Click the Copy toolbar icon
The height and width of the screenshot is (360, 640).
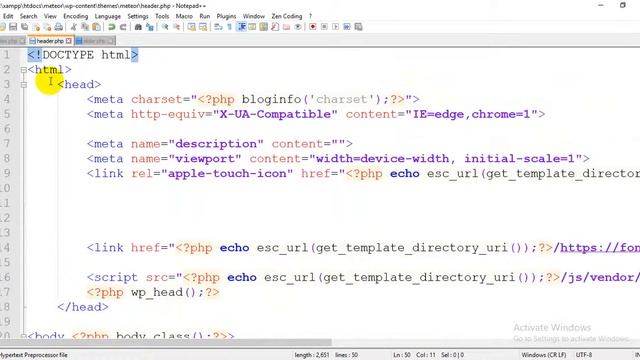[85, 27]
